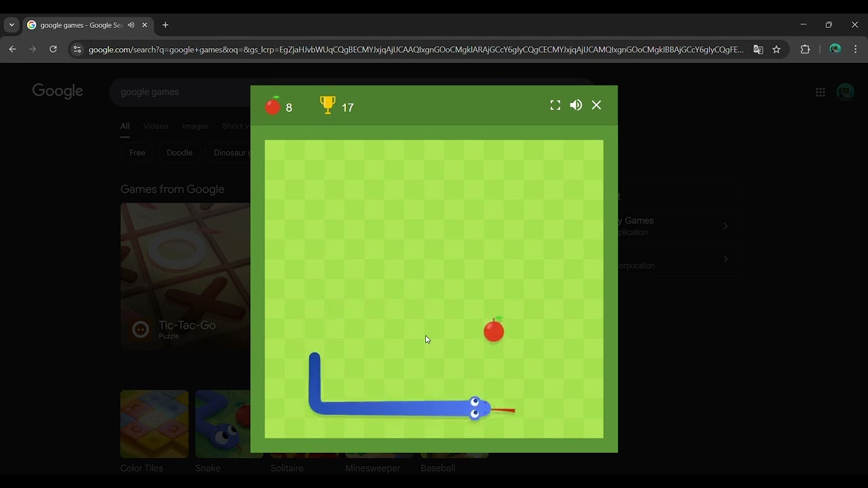Go forward in browser history
868x488 pixels.
tap(33, 49)
